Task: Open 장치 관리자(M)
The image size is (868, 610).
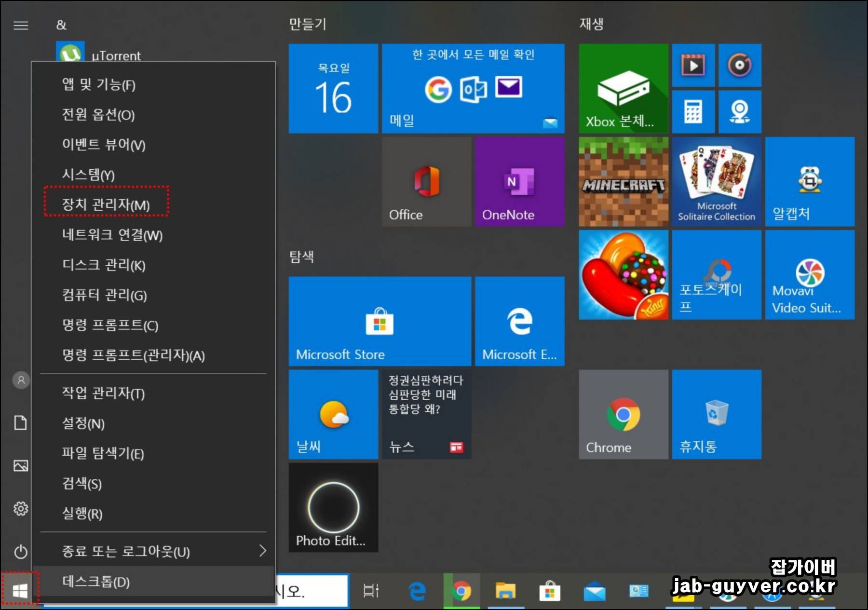Action: pos(153,205)
